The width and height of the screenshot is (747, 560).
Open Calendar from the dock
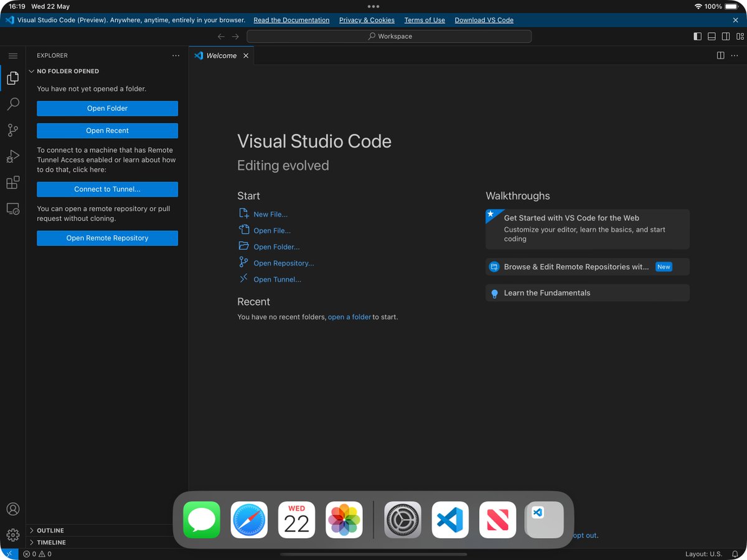pyautogui.click(x=296, y=520)
